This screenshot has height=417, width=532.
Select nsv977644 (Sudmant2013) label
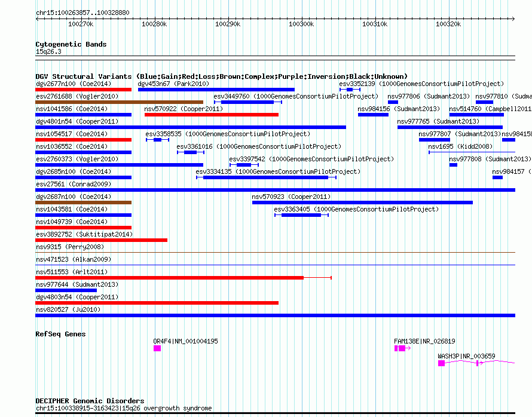click(77, 284)
